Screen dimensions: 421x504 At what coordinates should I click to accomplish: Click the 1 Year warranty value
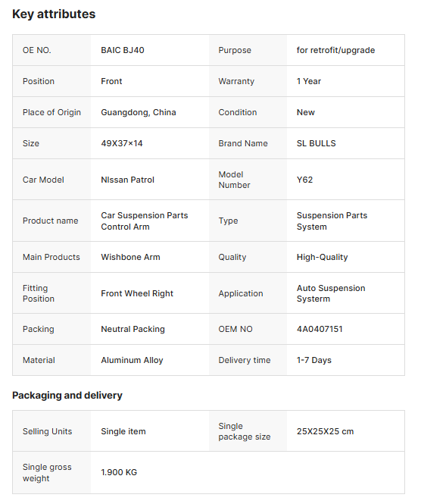coord(309,81)
